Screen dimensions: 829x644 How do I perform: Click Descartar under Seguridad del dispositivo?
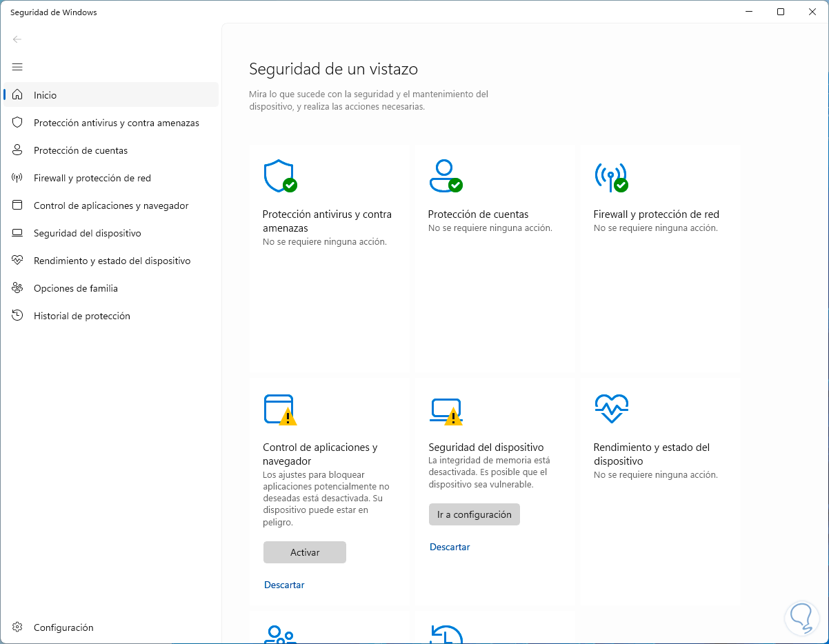click(450, 547)
